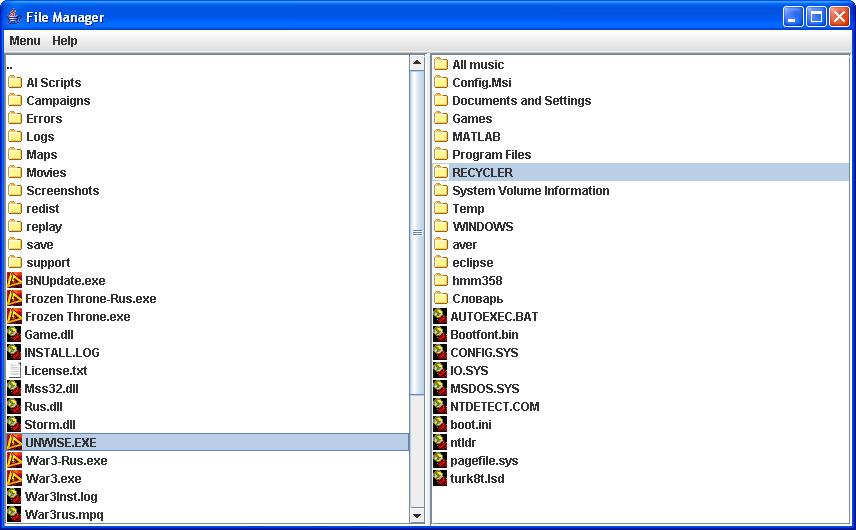Click the NTDETECT.COM file icon

click(440, 407)
